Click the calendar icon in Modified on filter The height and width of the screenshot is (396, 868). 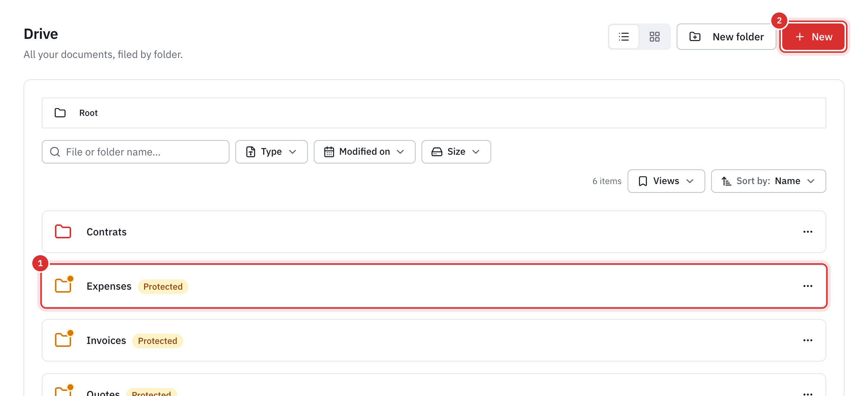click(329, 152)
